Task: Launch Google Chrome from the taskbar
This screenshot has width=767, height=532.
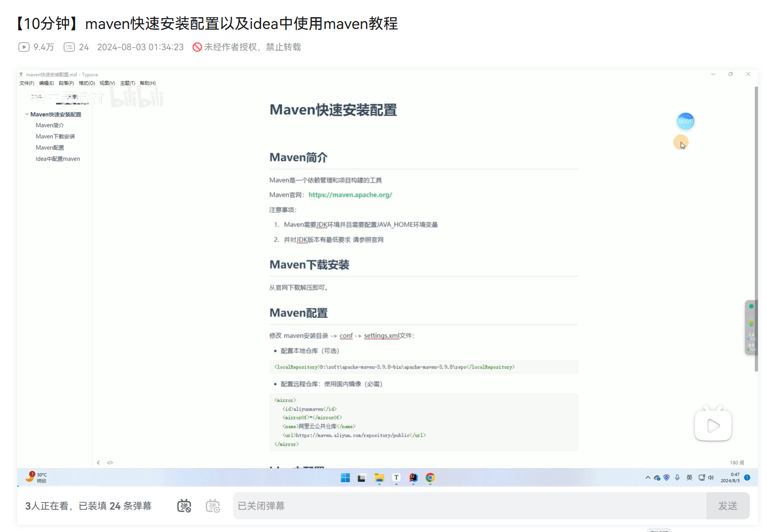Action: point(430,478)
